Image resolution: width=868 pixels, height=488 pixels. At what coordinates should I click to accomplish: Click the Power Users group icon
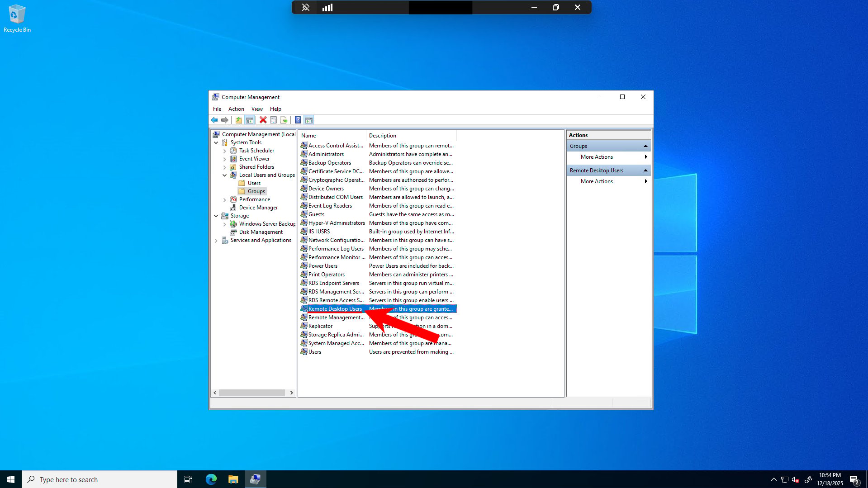pyautogui.click(x=304, y=266)
